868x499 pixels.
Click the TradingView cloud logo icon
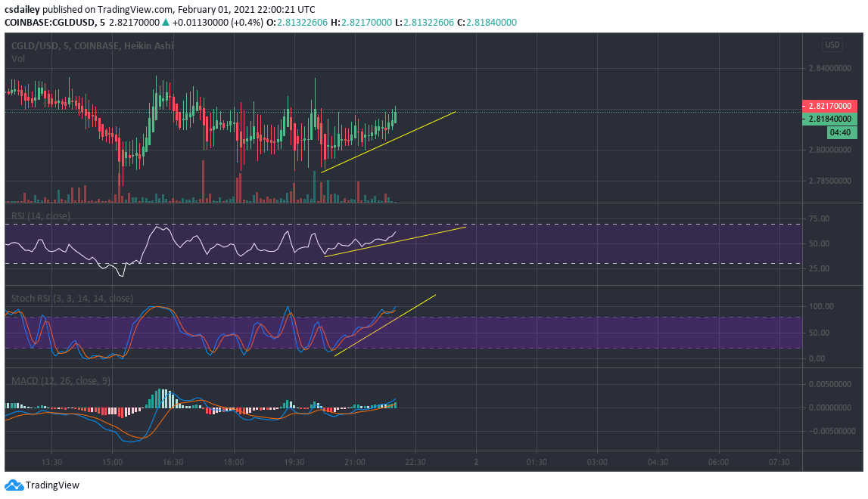14,485
